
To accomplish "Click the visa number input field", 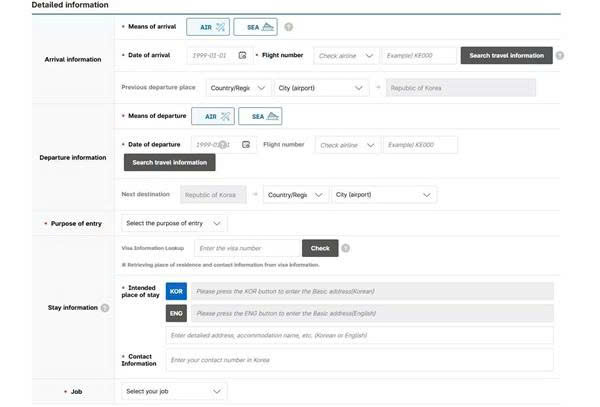I will click(247, 248).
